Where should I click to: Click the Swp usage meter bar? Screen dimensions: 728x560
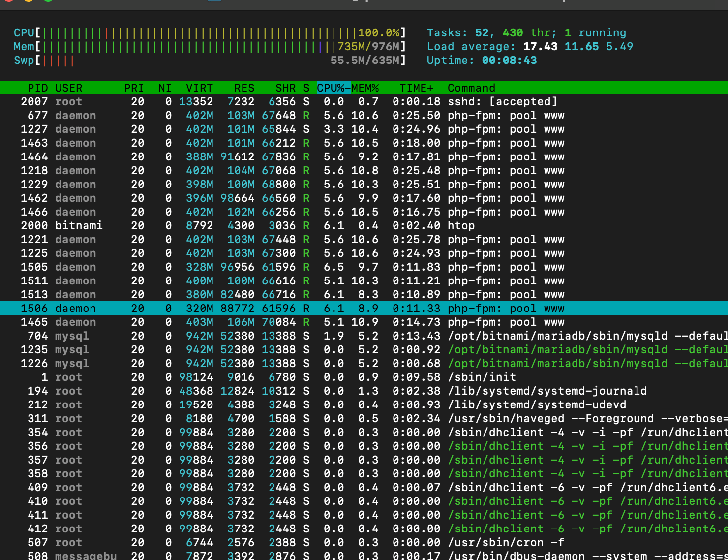point(210,61)
